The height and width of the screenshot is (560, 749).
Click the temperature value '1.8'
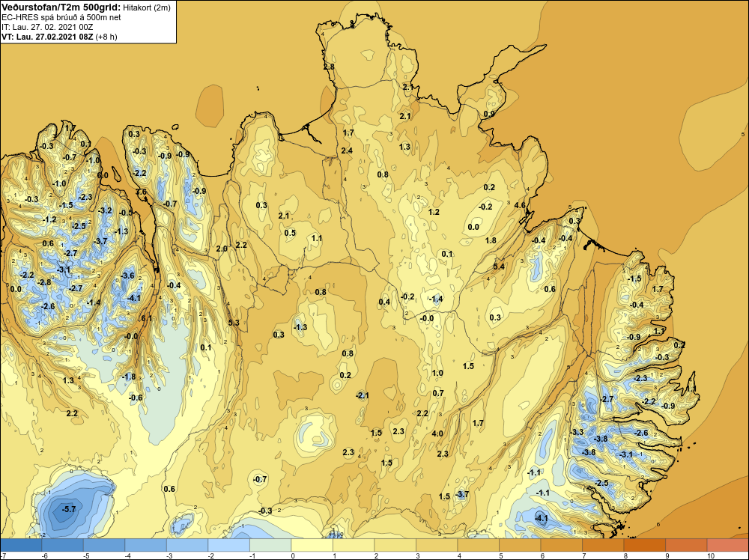point(491,240)
